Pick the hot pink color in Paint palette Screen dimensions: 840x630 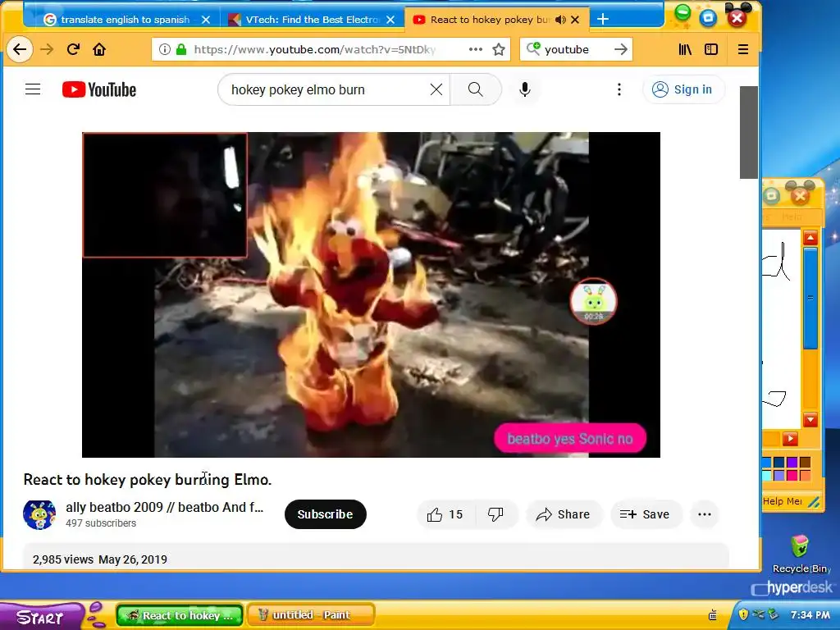[792, 475]
